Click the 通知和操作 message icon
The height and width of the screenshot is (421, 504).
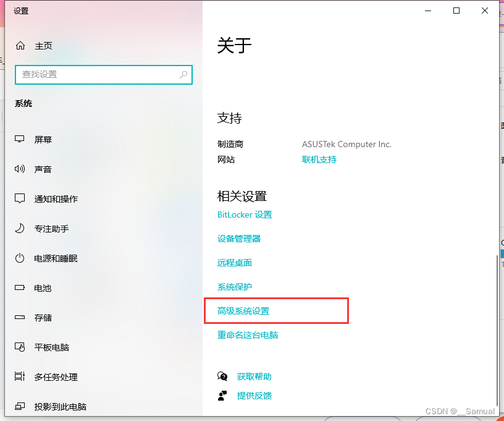click(x=20, y=198)
